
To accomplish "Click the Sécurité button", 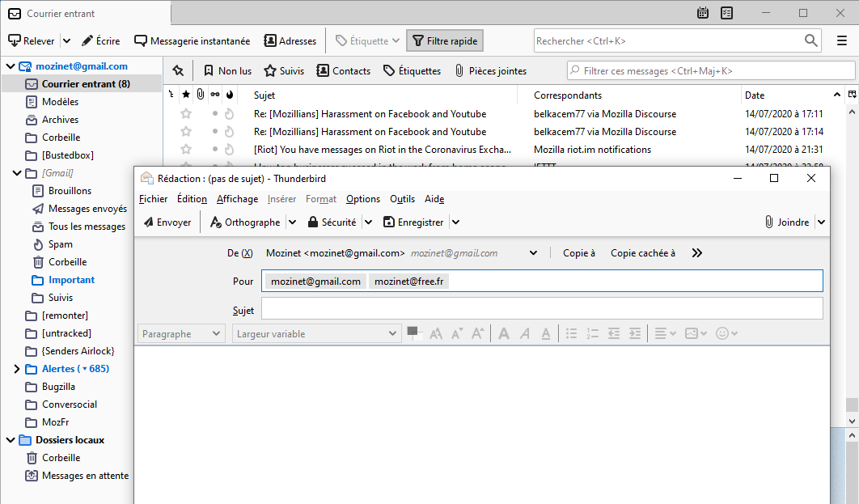I will pos(332,222).
